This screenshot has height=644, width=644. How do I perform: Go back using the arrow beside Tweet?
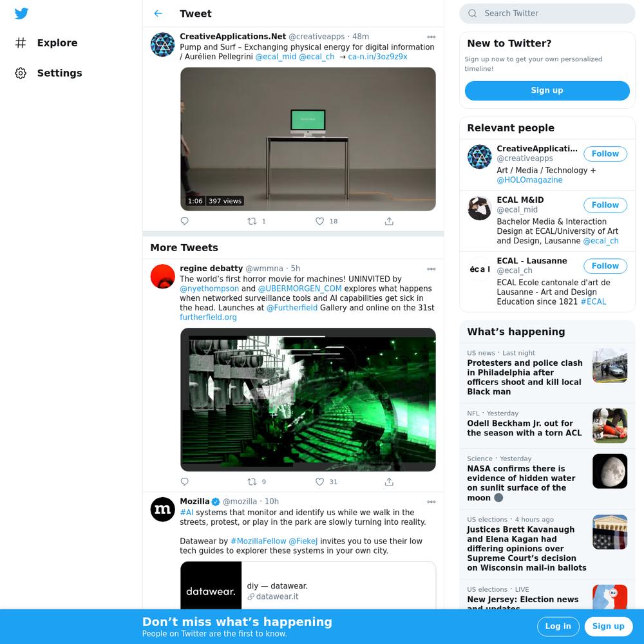tap(158, 14)
